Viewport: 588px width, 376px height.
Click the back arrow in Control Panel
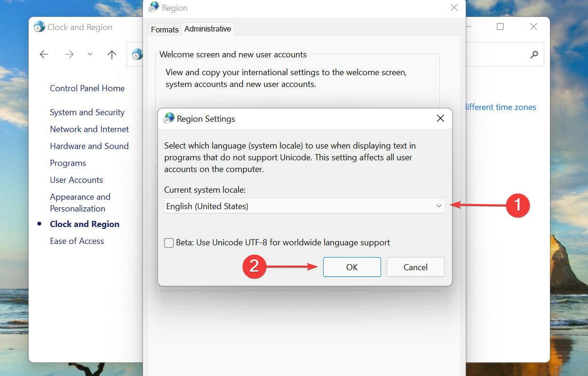pyautogui.click(x=44, y=55)
